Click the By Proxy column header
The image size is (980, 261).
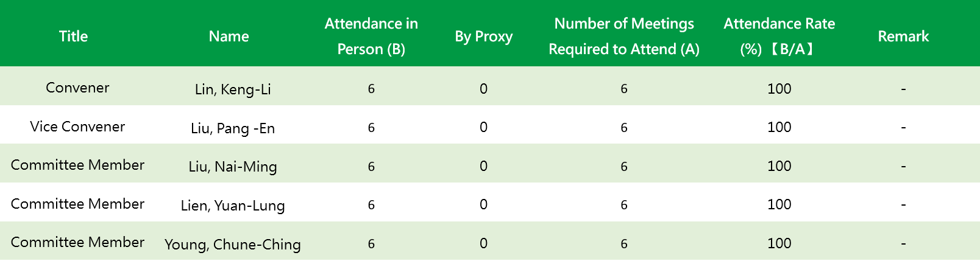coord(483,37)
